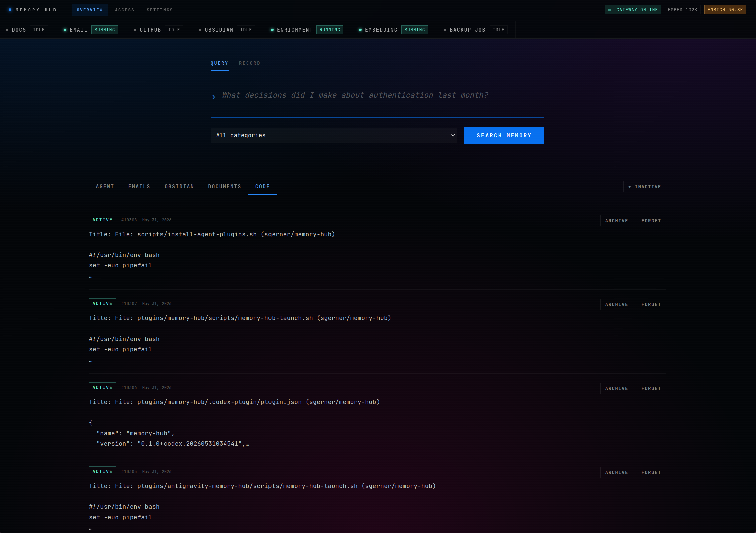Switch to the Record tab
Screen dimensions: 756x533
point(249,63)
